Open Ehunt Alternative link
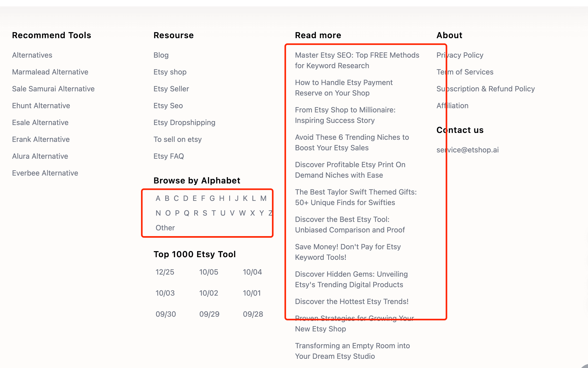This screenshot has height=368, width=588. (x=41, y=106)
